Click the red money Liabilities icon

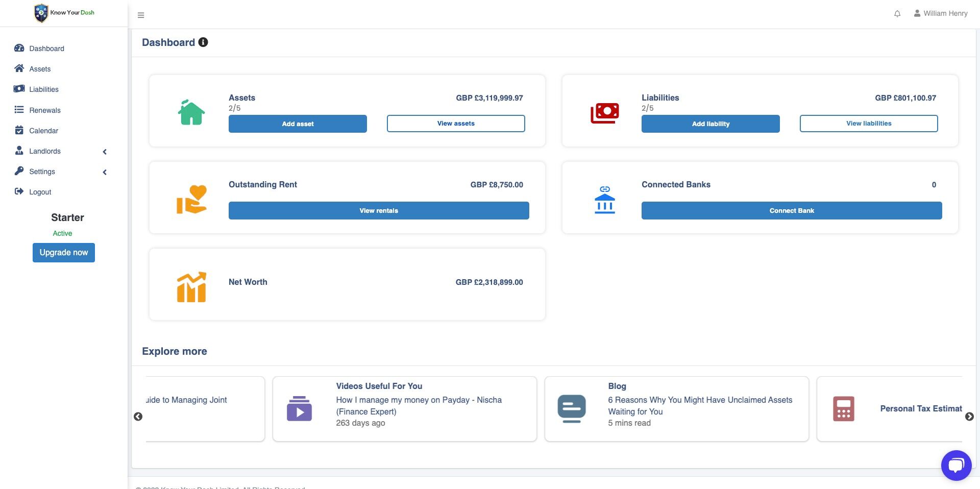click(x=605, y=113)
